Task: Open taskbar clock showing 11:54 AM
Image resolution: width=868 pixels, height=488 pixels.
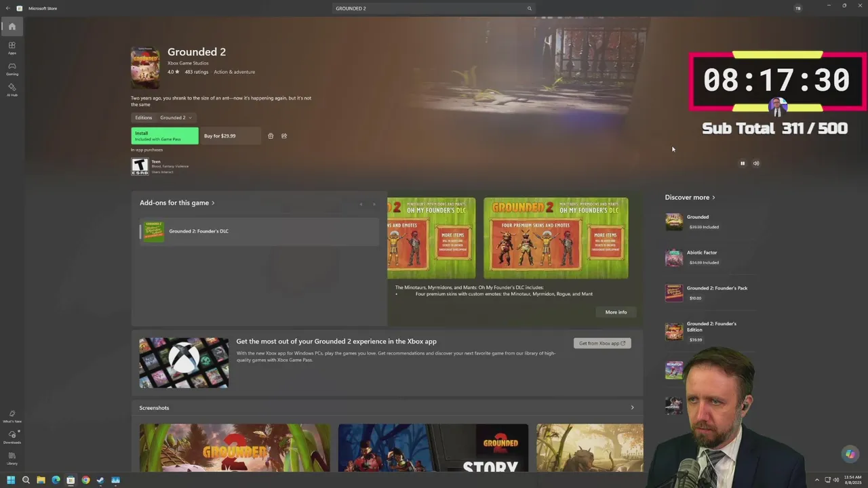Action: (x=852, y=480)
